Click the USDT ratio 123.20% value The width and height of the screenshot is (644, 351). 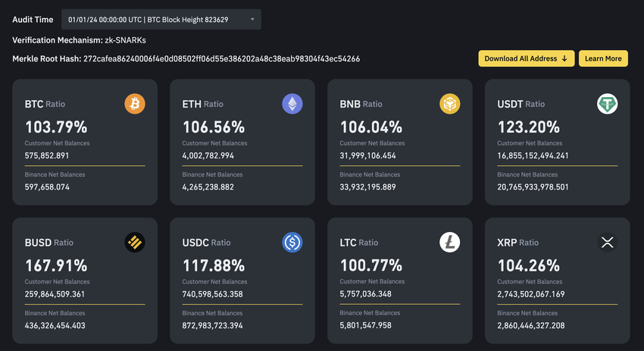coord(529,127)
